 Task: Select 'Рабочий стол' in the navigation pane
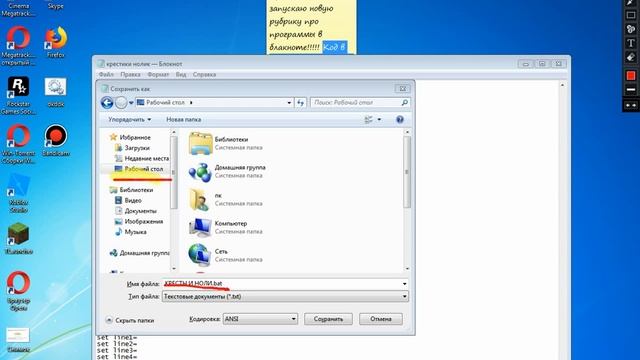[143, 169]
